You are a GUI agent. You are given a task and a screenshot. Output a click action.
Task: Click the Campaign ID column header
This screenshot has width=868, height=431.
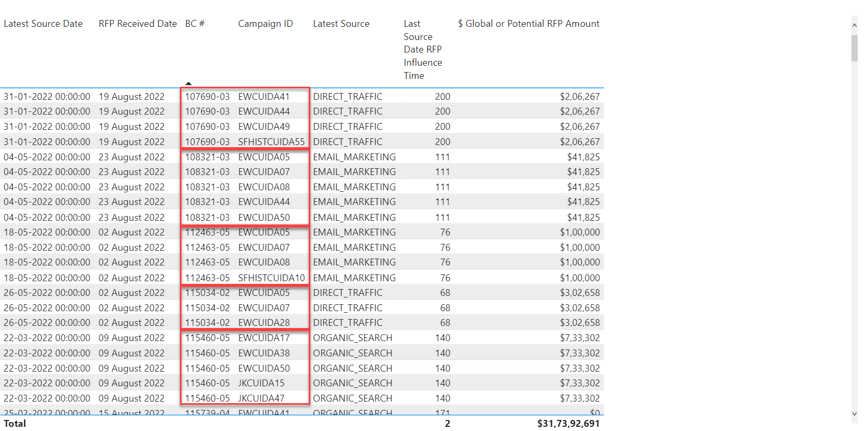click(265, 24)
